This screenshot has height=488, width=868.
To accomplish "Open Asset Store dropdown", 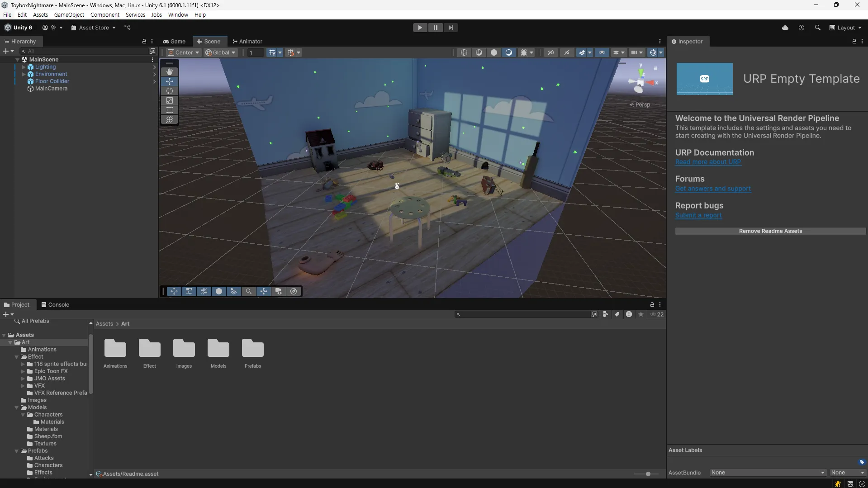I will pos(94,28).
